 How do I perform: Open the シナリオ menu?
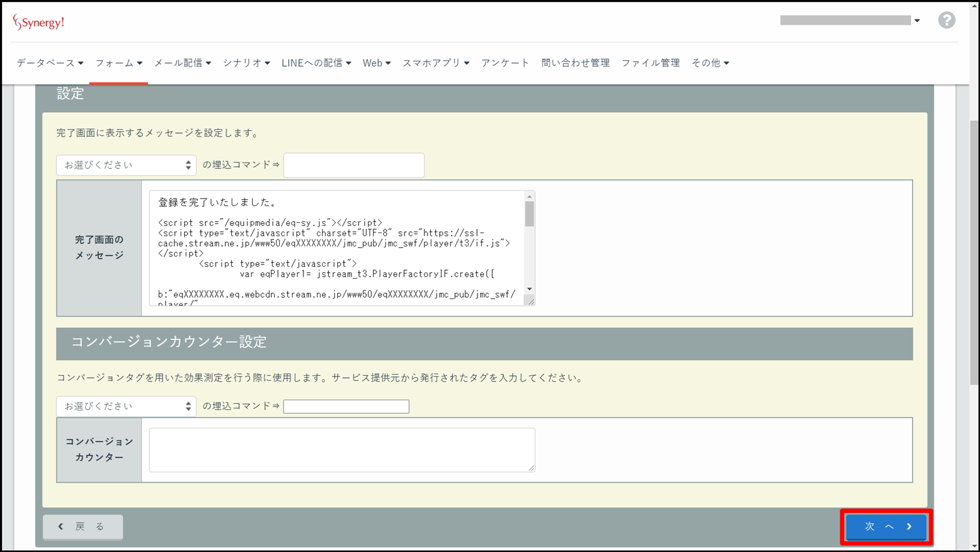click(x=246, y=63)
